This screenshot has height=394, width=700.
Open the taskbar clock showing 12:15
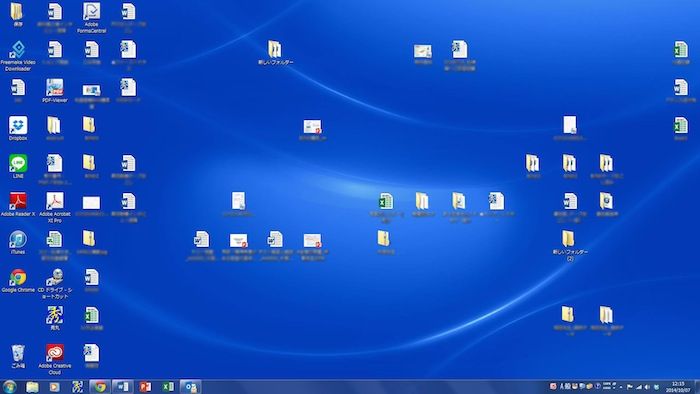click(678, 387)
